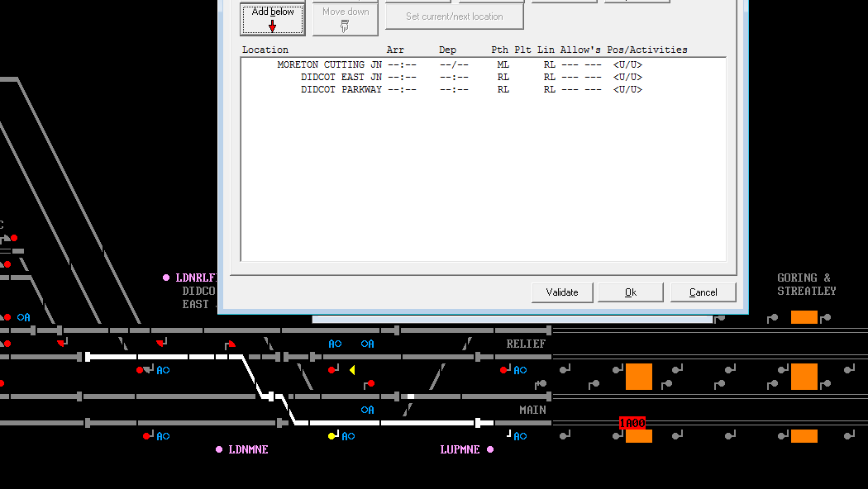Viewport: 868px width, 489px height.
Task: Toggle the AO auto button next to yellow signal
Action: tap(348, 436)
